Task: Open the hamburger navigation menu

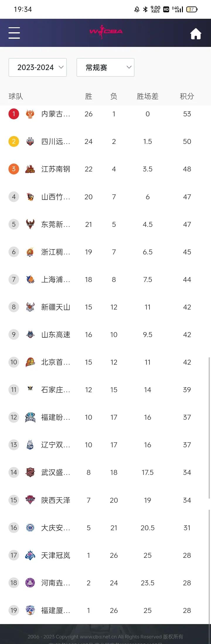Action: (14, 33)
